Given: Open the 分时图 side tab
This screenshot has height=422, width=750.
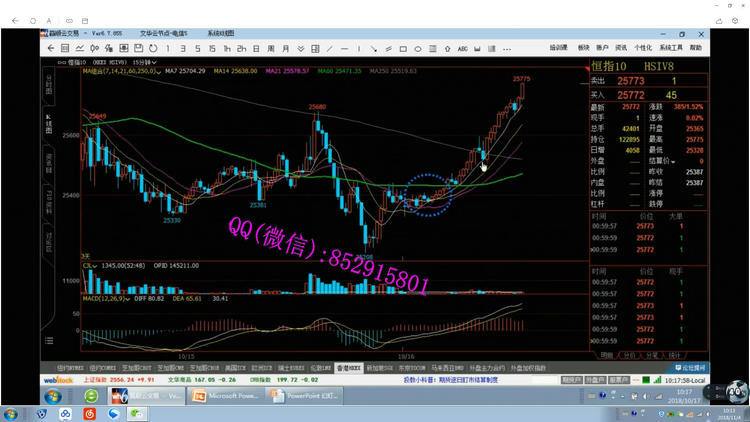Looking at the screenshot, I should click(48, 84).
